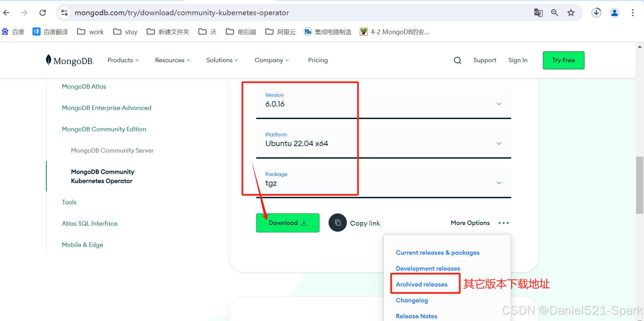Select Changelog option

(412, 300)
